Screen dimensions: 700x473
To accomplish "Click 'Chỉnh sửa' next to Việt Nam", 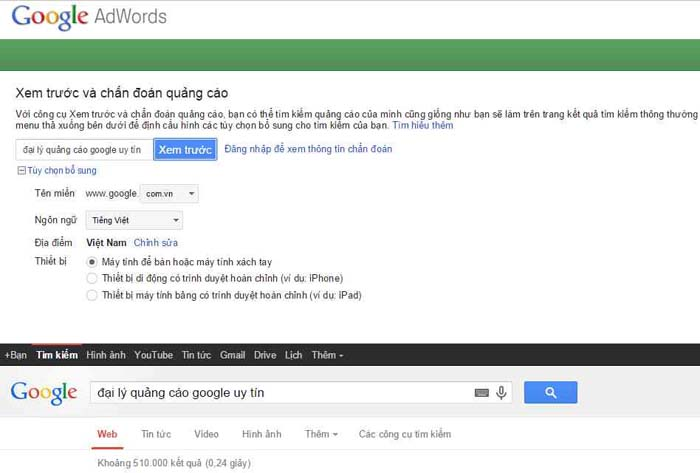I will [156, 243].
